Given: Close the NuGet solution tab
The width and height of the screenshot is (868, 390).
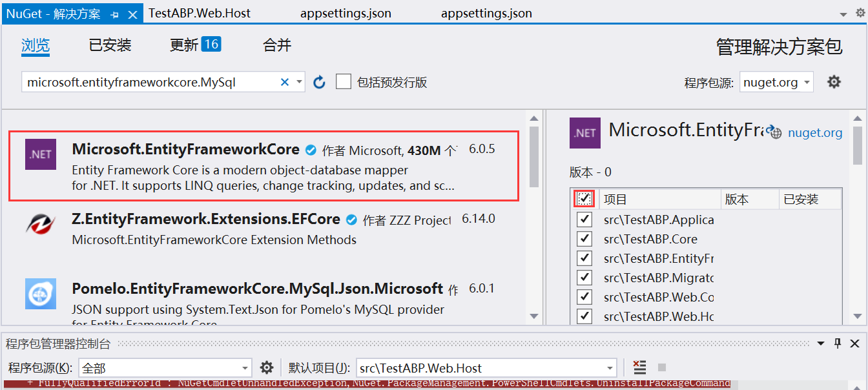Looking at the screenshot, I should [x=133, y=14].
